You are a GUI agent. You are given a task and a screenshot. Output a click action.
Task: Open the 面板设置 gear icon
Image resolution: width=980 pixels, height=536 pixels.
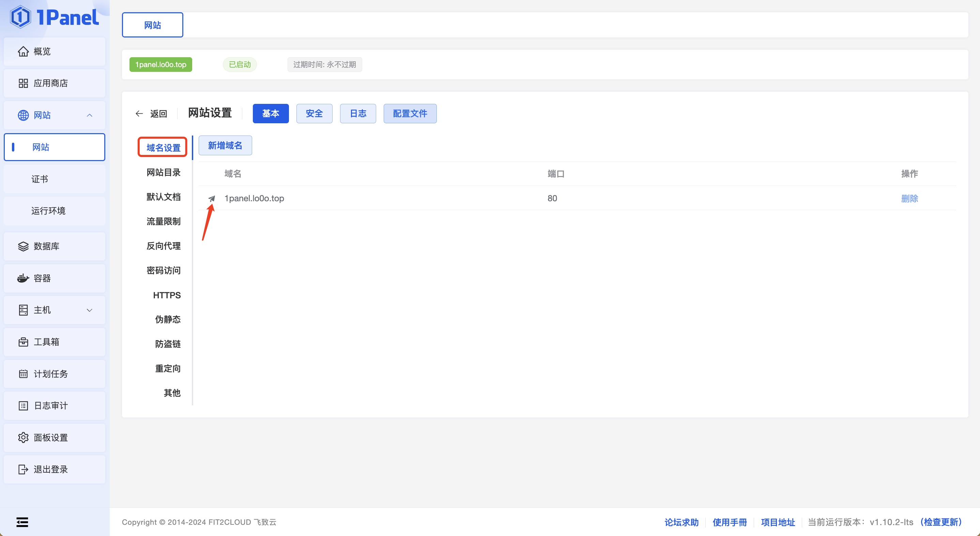pos(23,438)
